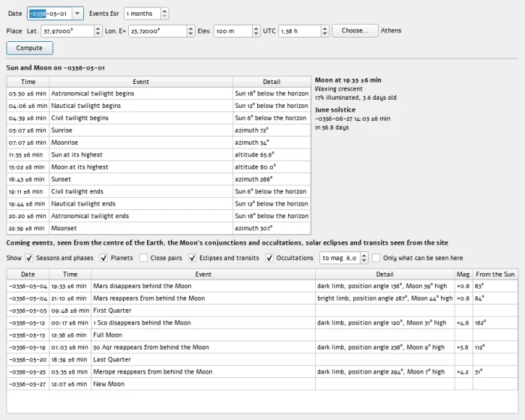Select the 50 Aqr reappears row
Screen dimensions: 525x420
262,347
